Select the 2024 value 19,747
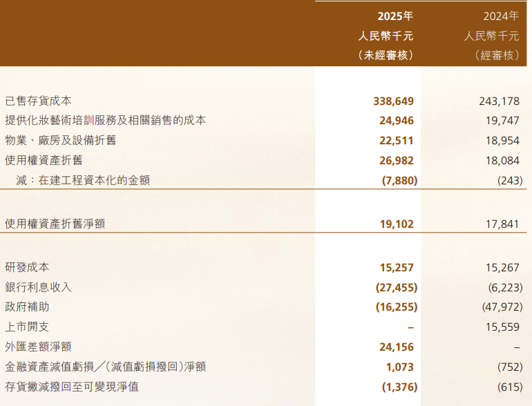Screen dimensions: 532x406 click(499, 120)
